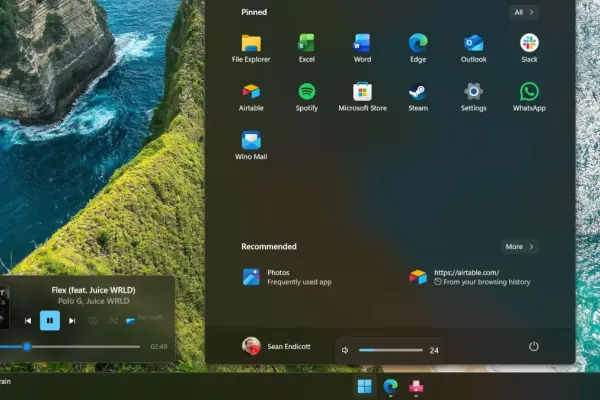The image size is (600, 400).
Task: Launch Slack from the pinned grid
Action: tap(529, 49)
